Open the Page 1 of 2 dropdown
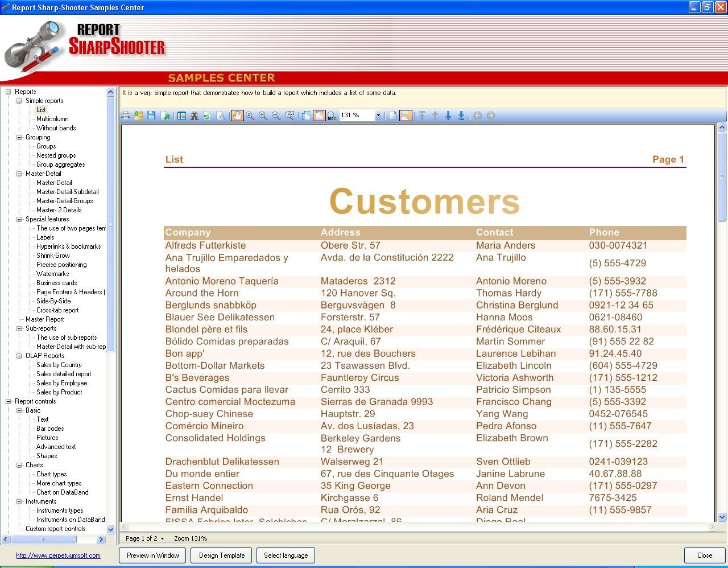This screenshot has width=728, height=568. click(x=144, y=538)
